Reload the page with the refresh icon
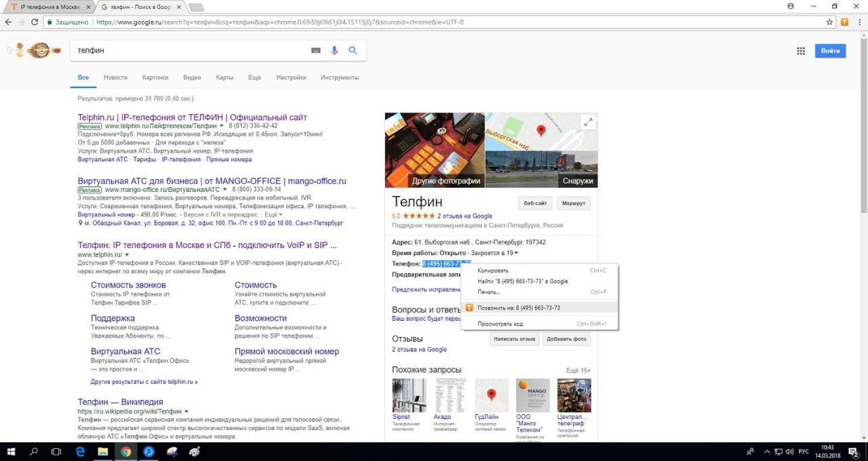The image size is (868, 461). pyautogui.click(x=35, y=22)
